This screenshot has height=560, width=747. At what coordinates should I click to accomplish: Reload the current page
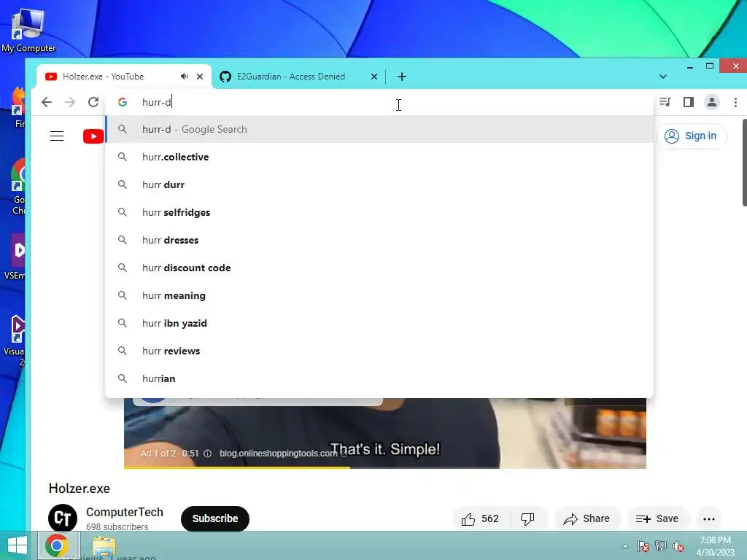[93, 102]
